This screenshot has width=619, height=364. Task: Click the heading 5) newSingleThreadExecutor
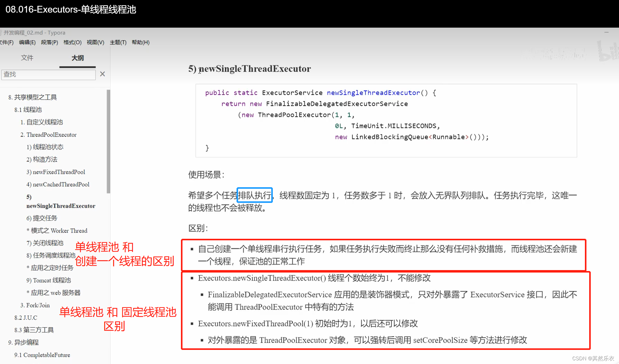(x=249, y=69)
